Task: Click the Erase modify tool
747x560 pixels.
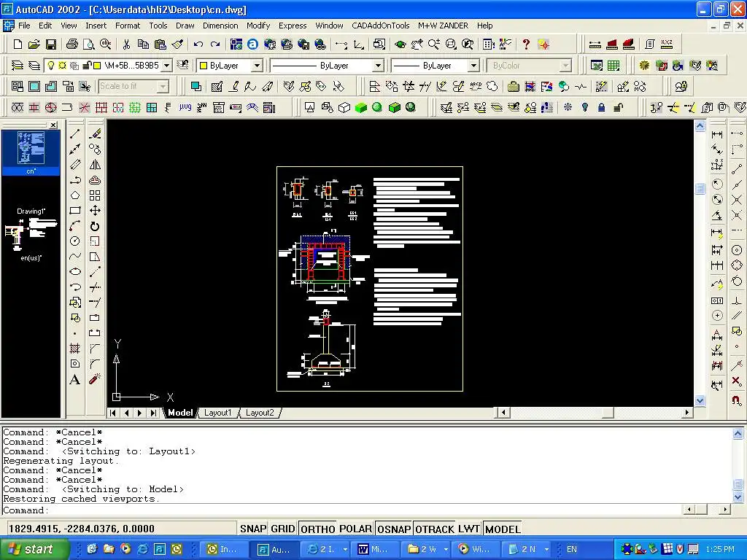Action: (x=95, y=134)
